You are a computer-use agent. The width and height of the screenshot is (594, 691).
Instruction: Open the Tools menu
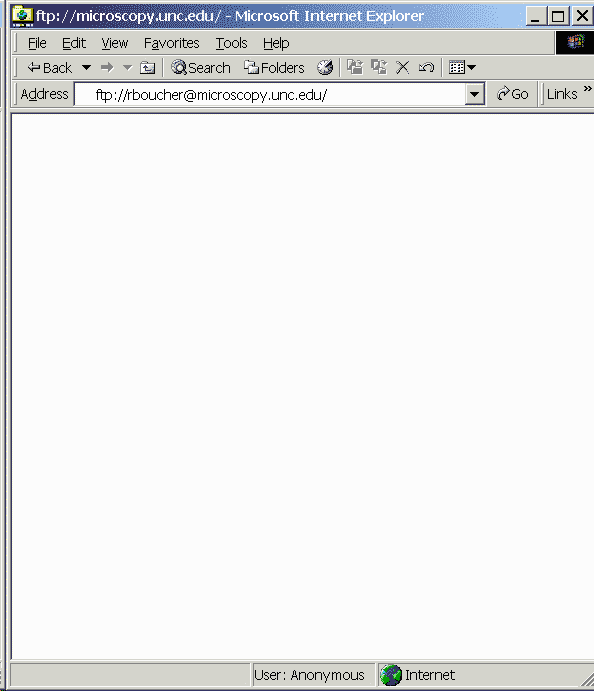coord(231,43)
